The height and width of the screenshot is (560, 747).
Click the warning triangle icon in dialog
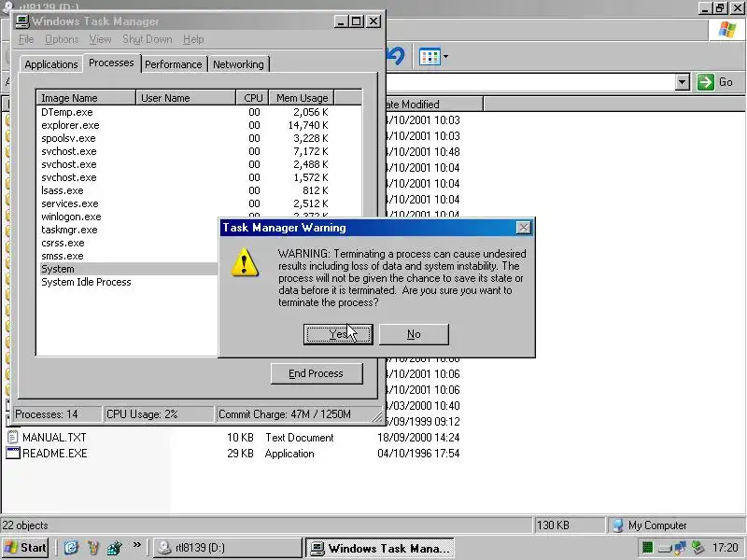pyautogui.click(x=245, y=262)
